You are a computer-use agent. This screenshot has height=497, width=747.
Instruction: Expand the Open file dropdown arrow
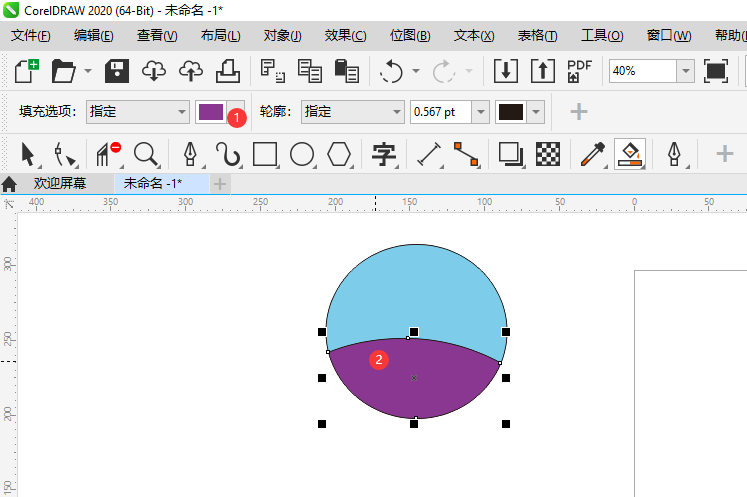click(x=88, y=71)
